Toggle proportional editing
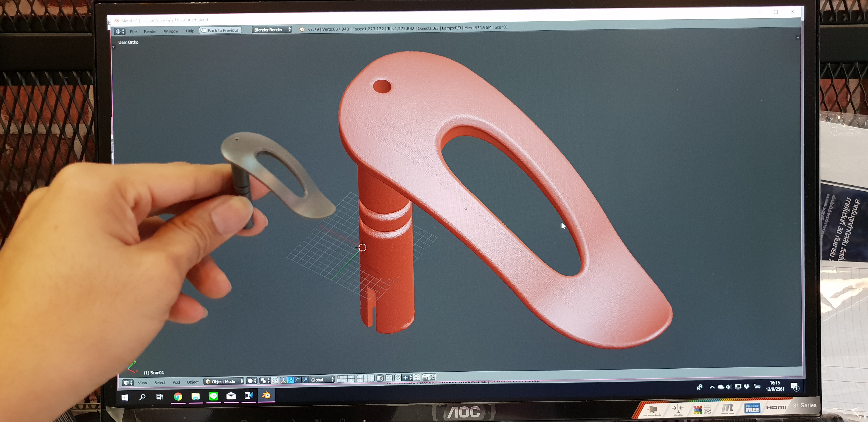The width and height of the screenshot is (868, 422). click(389, 378)
